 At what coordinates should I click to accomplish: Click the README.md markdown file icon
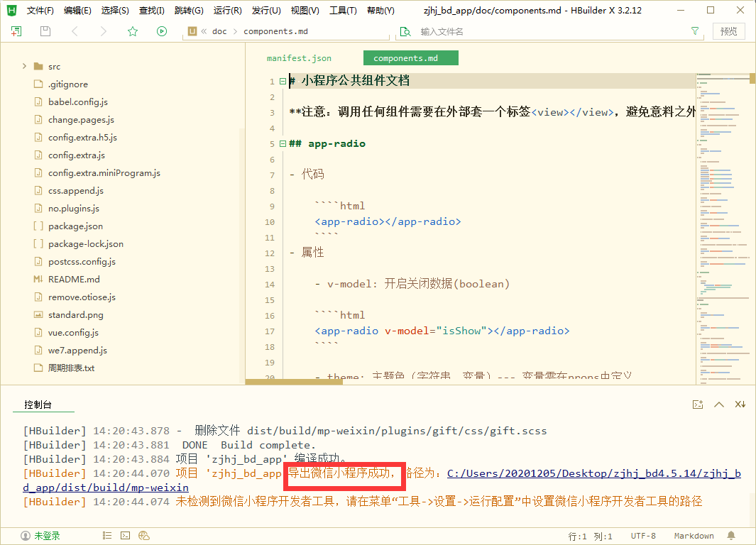(x=38, y=279)
